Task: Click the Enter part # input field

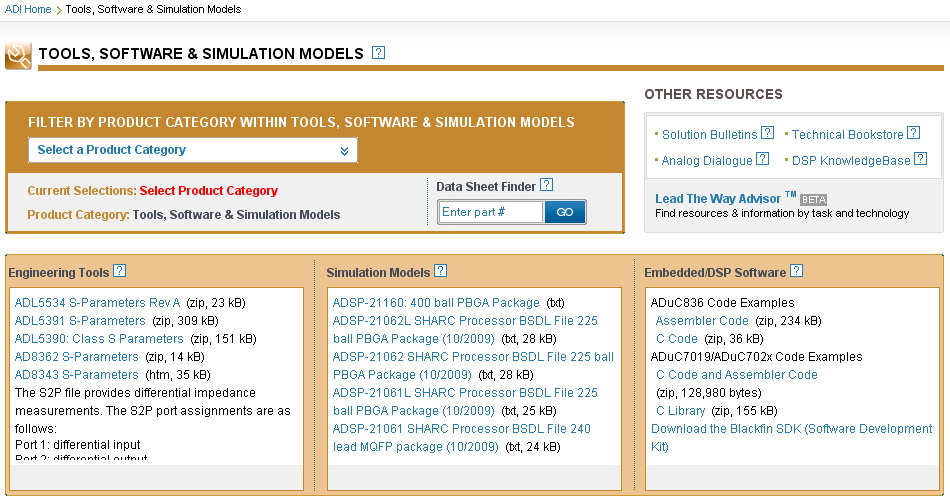Action: [x=490, y=212]
